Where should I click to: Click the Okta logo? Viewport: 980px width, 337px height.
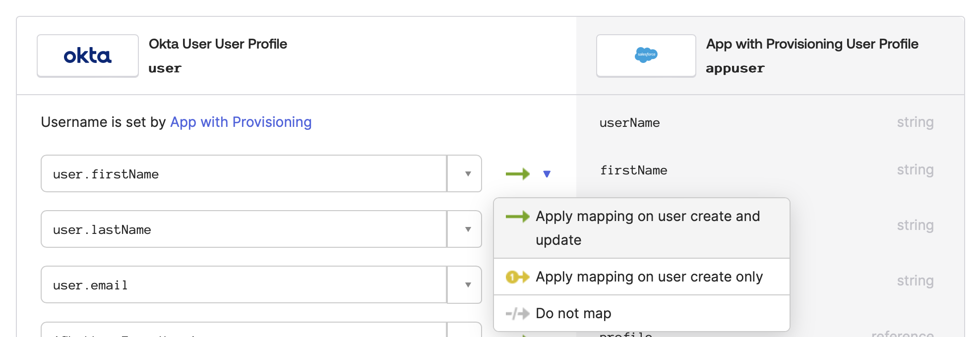click(x=88, y=56)
